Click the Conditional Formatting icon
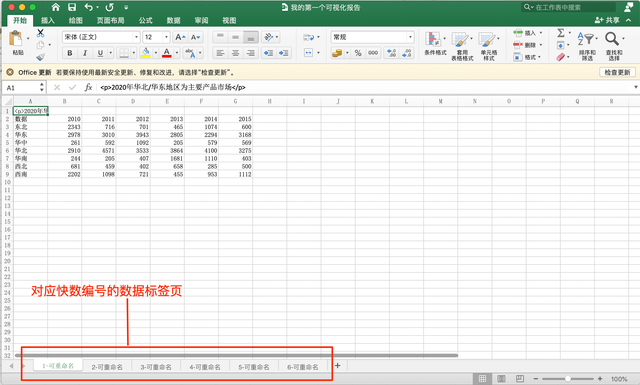640x385 pixels. [x=433, y=39]
